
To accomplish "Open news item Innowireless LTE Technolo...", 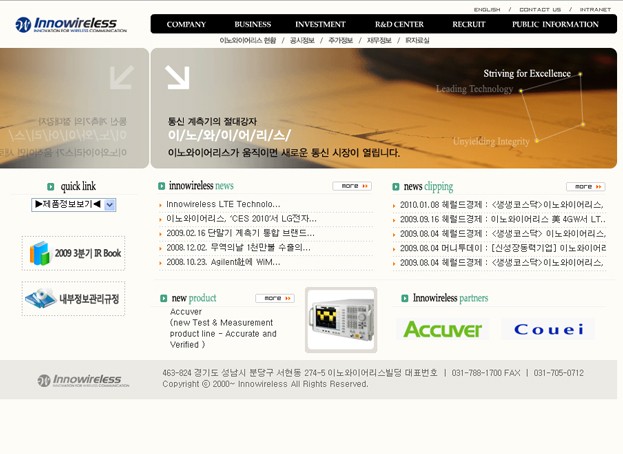I will [x=223, y=204].
